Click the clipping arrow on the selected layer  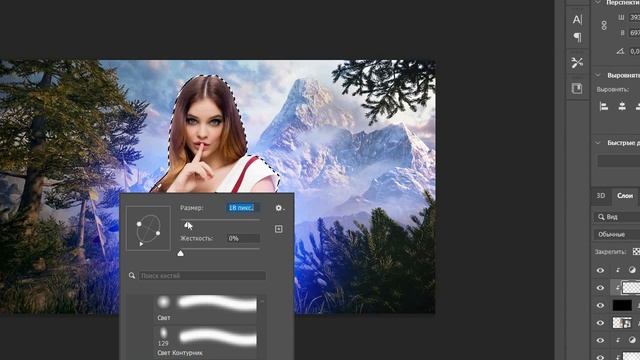(618, 288)
